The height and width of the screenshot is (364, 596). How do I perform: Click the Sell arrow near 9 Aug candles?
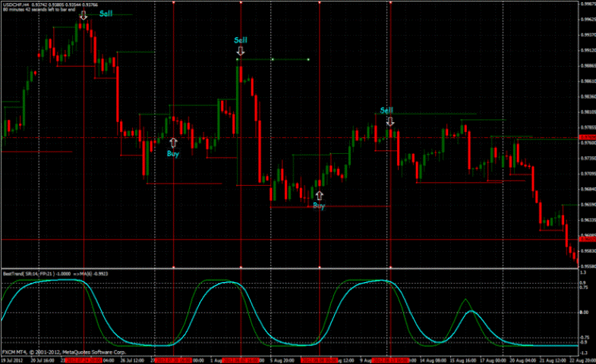click(x=390, y=121)
